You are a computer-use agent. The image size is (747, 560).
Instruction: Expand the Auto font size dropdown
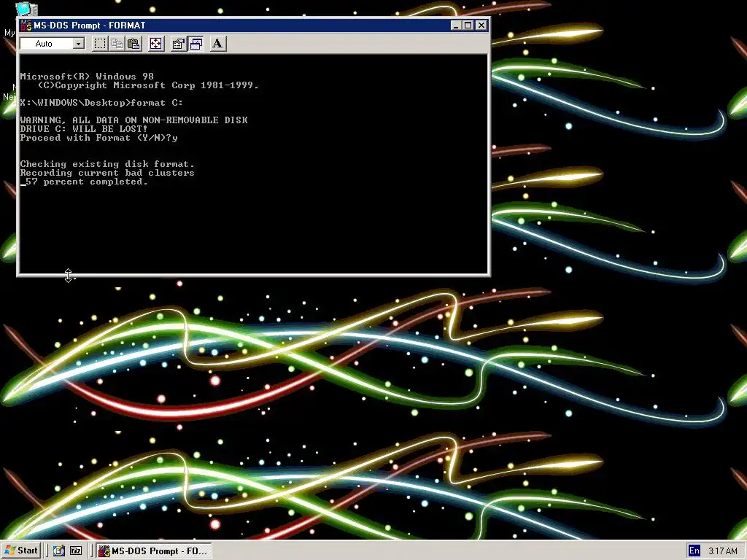point(79,44)
